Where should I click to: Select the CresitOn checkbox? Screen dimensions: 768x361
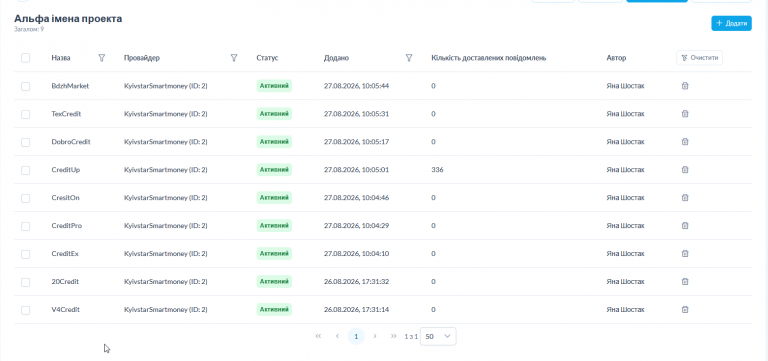pos(25,198)
